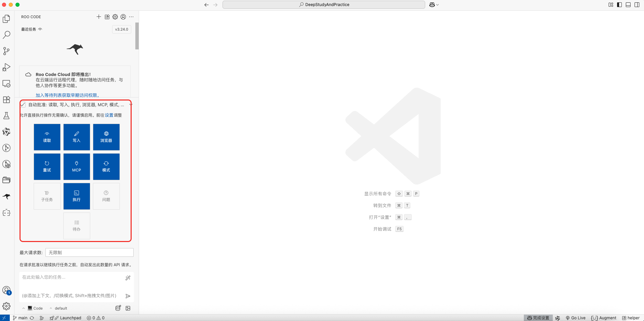Viewport: 644px width, 321px height.
Task: Open Roo Code more actions menu
Action: pyautogui.click(x=131, y=17)
